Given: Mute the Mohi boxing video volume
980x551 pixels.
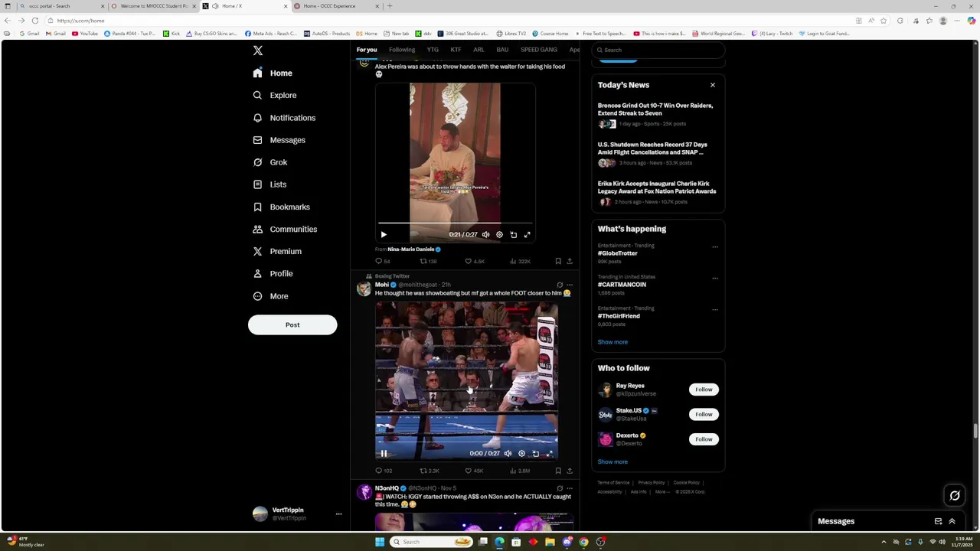Looking at the screenshot, I should tap(508, 453).
